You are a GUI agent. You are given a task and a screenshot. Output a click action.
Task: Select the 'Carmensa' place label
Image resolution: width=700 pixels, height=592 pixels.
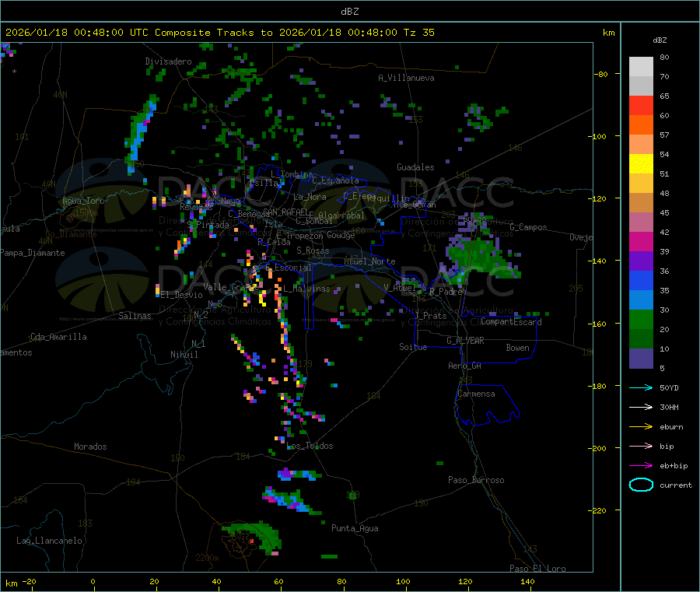tap(476, 394)
